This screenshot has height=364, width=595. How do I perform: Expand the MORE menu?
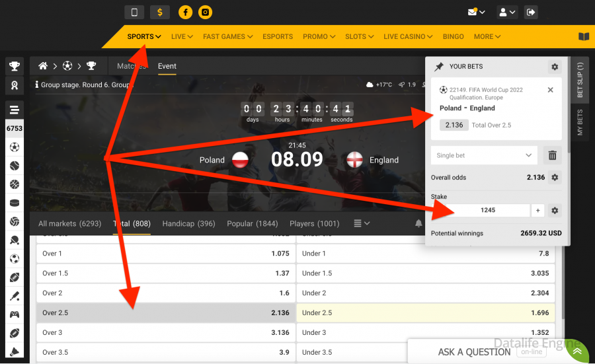click(487, 36)
